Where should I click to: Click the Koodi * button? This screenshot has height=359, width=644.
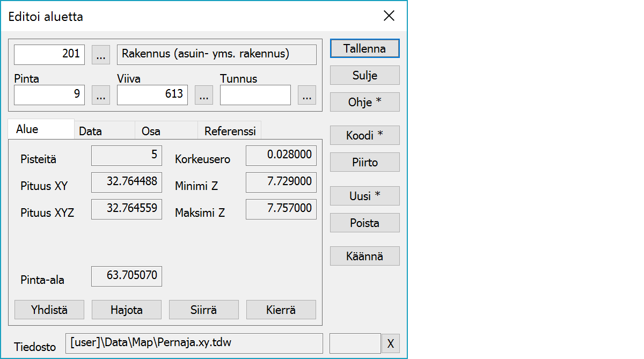tap(364, 136)
